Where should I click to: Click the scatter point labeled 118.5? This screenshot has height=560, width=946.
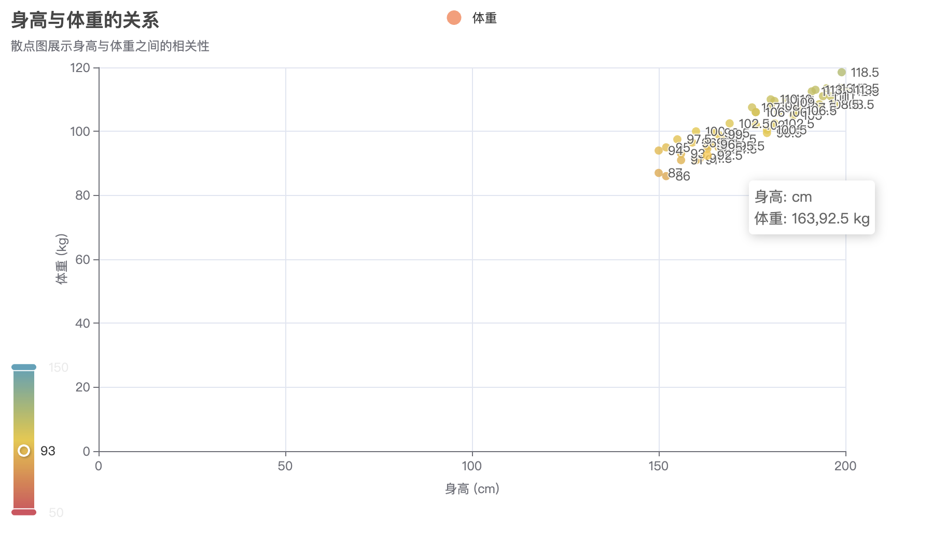point(842,73)
